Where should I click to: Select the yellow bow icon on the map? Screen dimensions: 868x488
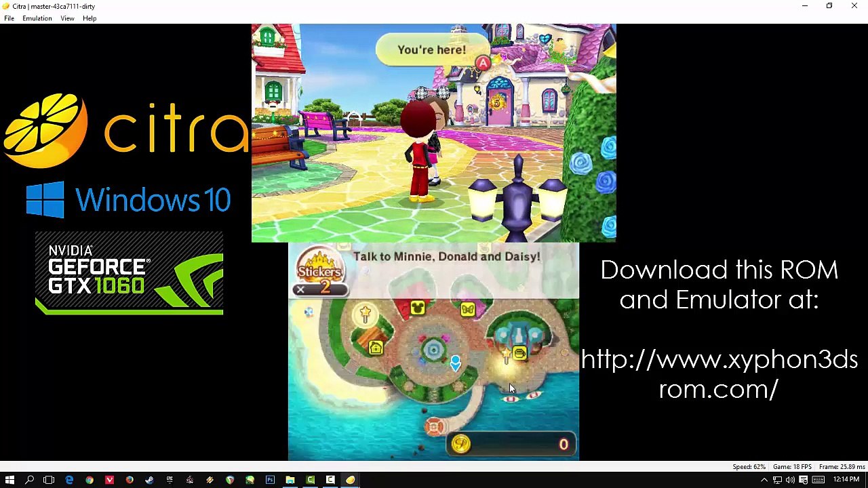coord(468,309)
